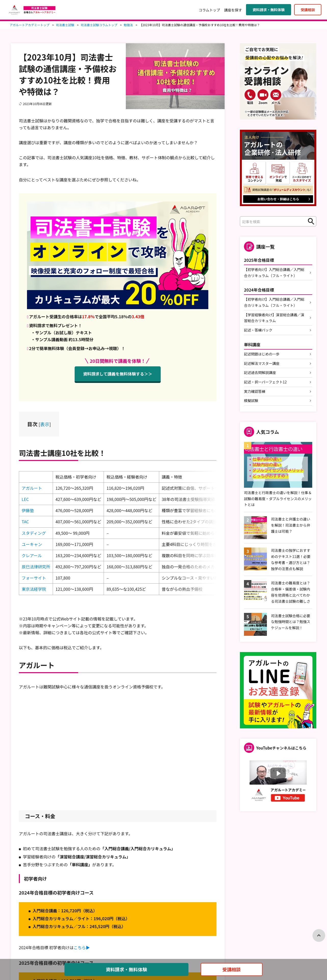Open LEC link in comparison table
Screen dimensions: 327x980
25,499
